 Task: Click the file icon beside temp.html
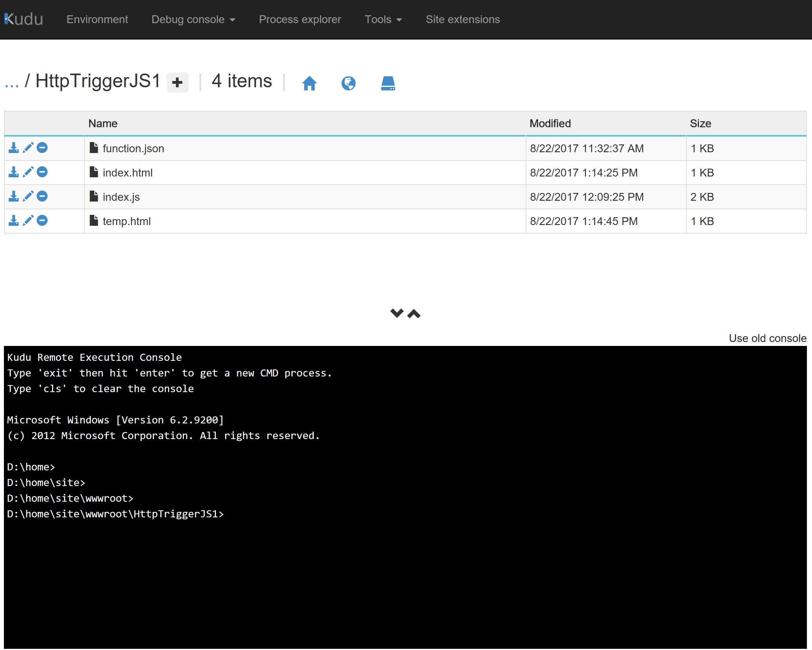tap(94, 220)
